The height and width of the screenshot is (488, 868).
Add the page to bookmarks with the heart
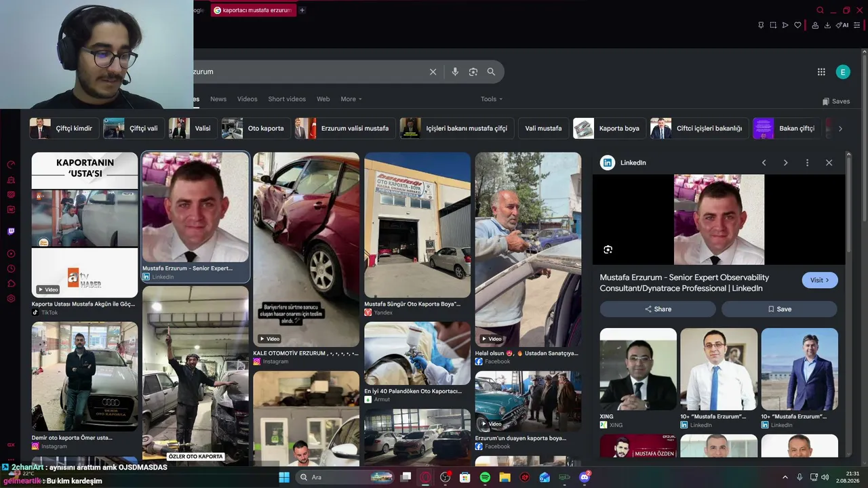click(x=797, y=25)
